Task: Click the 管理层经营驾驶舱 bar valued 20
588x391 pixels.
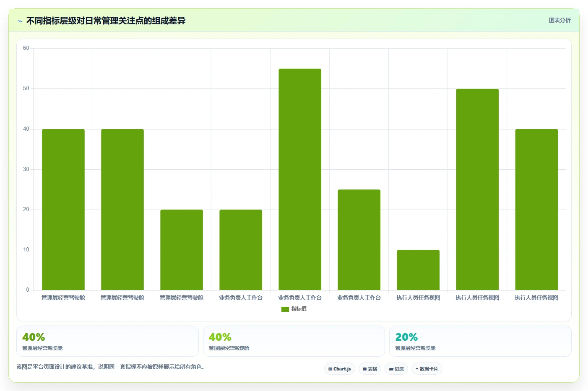Action: (x=182, y=250)
